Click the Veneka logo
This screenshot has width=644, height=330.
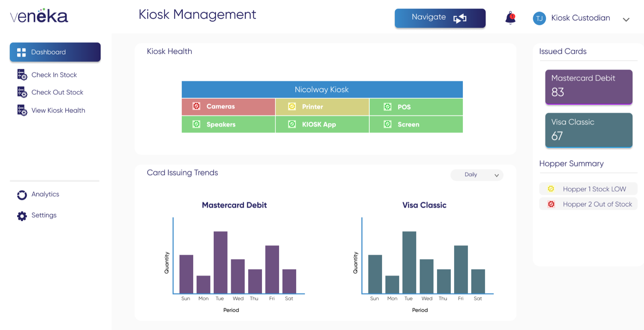point(39,15)
